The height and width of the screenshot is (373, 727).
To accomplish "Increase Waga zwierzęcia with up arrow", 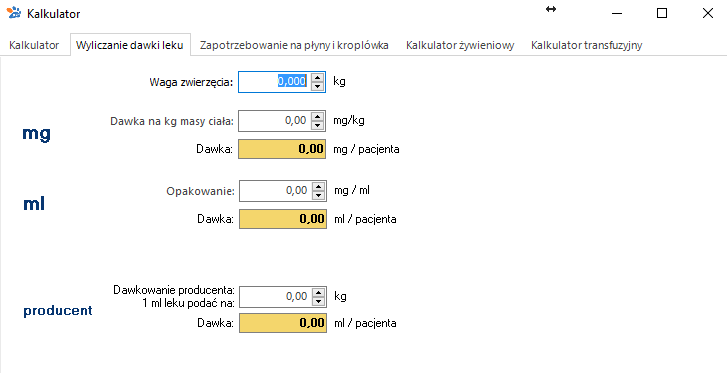I will click(317, 77).
